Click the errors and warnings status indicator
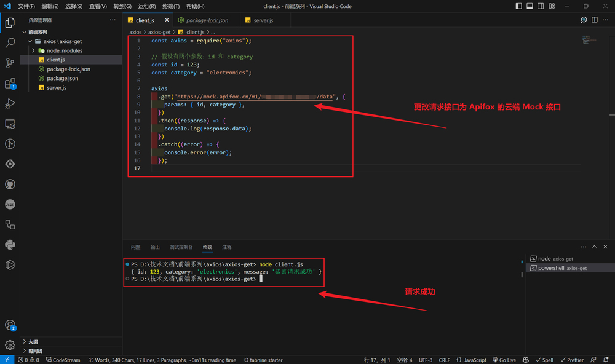615x364 pixels. click(28, 360)
